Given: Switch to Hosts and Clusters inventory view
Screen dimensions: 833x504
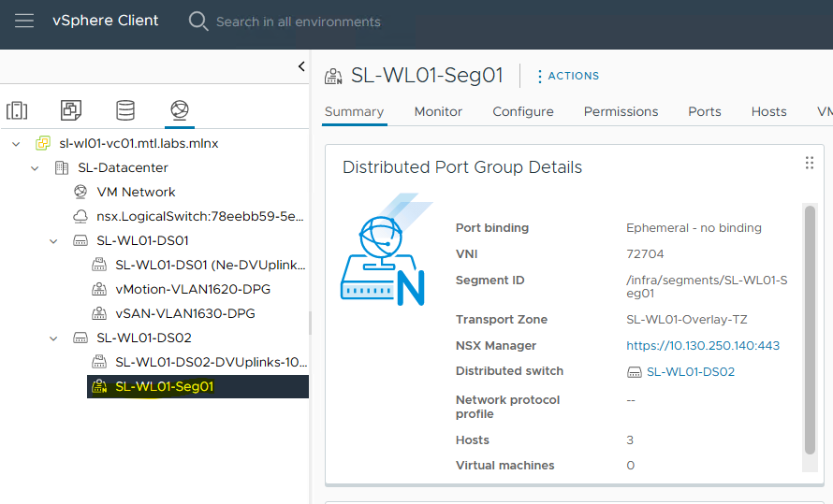Looking at the screenshot, I should [17, 110].
